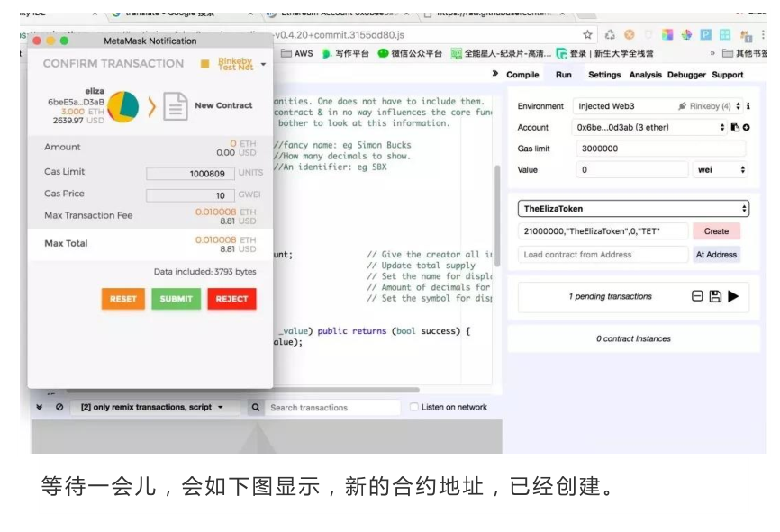Open TheElizaToken contract dropdown

pos(633,209)
